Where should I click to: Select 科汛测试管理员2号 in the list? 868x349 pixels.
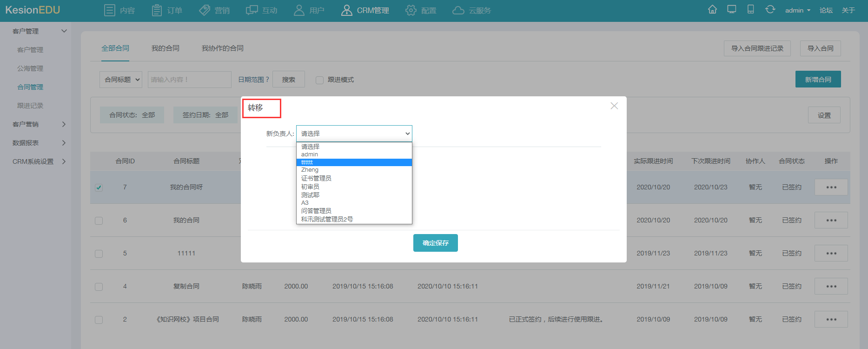[x=354, y=219]
